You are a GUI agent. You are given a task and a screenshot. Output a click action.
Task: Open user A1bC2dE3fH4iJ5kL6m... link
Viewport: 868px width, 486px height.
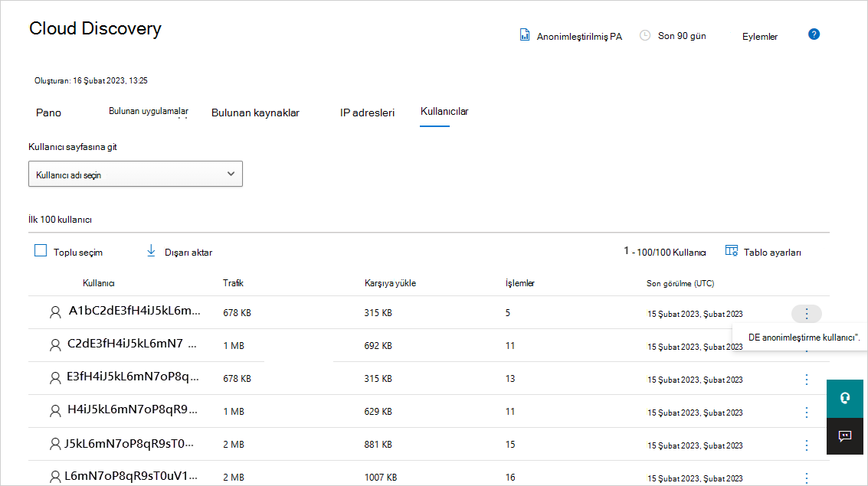point(135,311)
